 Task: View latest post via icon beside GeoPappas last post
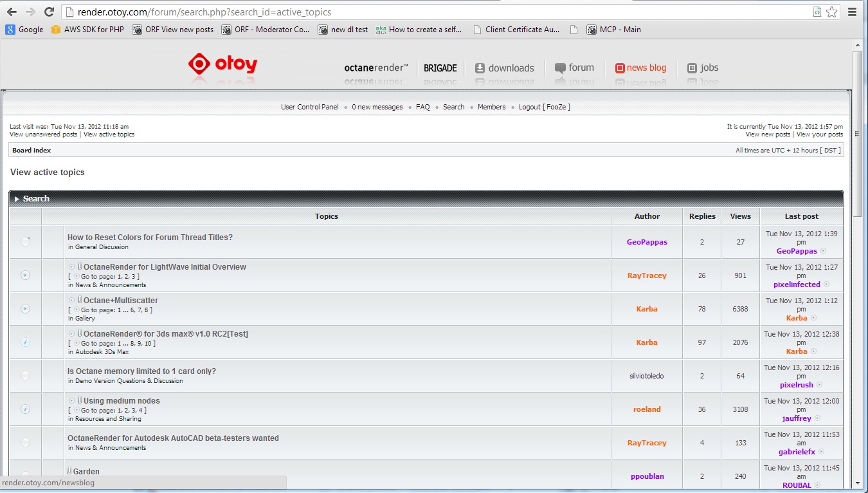(x=824, y=251)
